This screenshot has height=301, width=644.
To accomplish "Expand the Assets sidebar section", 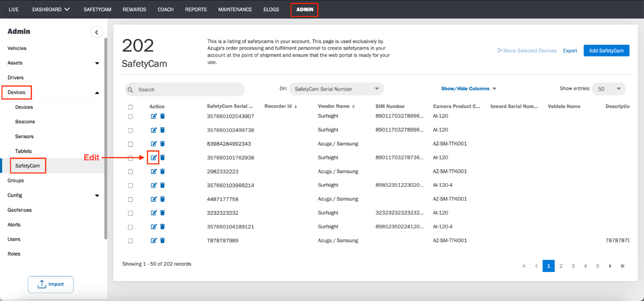I will point(97,63).
